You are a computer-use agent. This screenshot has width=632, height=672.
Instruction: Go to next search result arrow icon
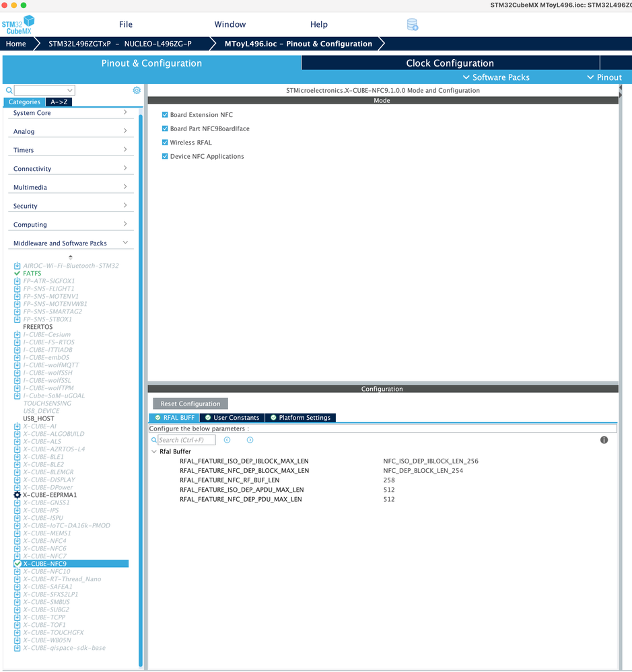[x=250, y=440]
